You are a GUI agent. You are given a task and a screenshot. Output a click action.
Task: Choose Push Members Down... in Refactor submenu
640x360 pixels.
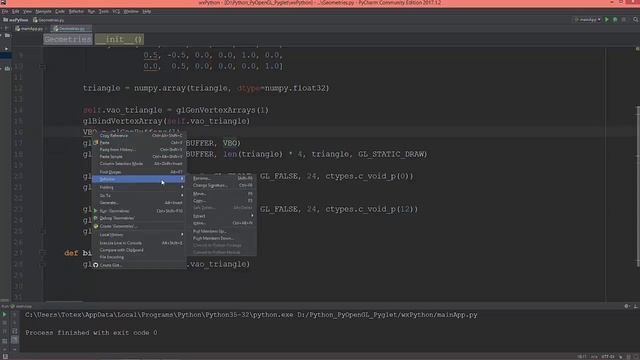[x=222, y=238]
